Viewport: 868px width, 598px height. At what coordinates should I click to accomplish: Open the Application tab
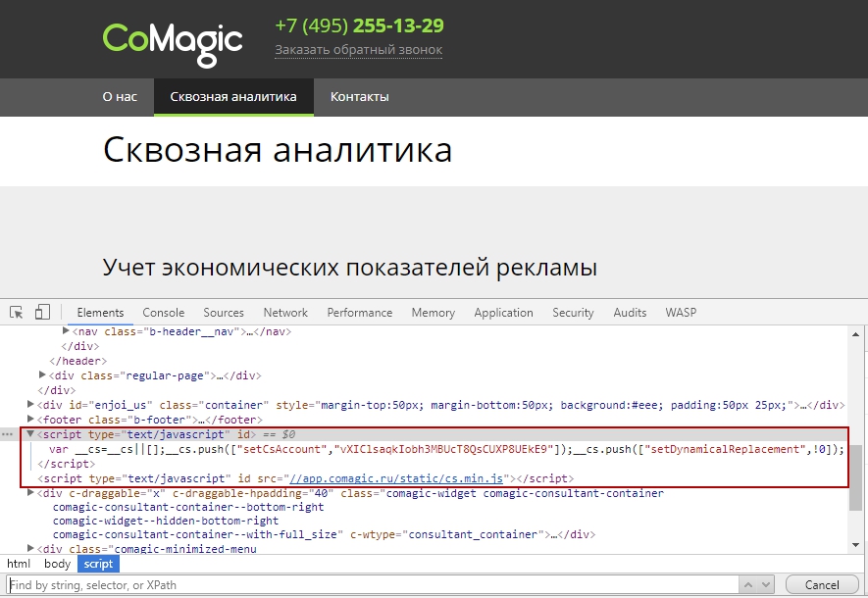(x=504, y=313)
